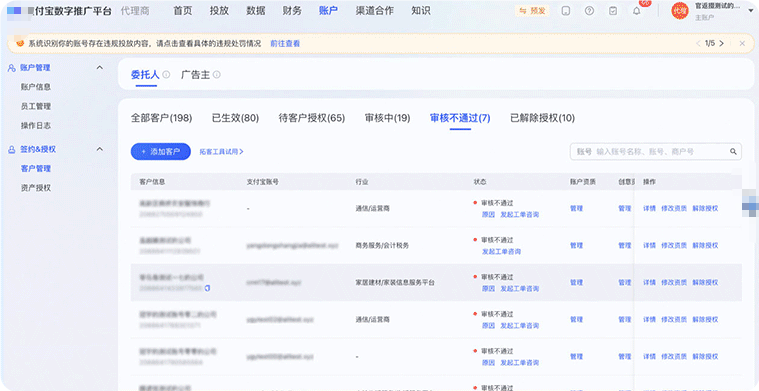The height and width of the screenshot is (391, 759).
Task: Open 员工管理 in the sidebar
Action: (36, 106)
